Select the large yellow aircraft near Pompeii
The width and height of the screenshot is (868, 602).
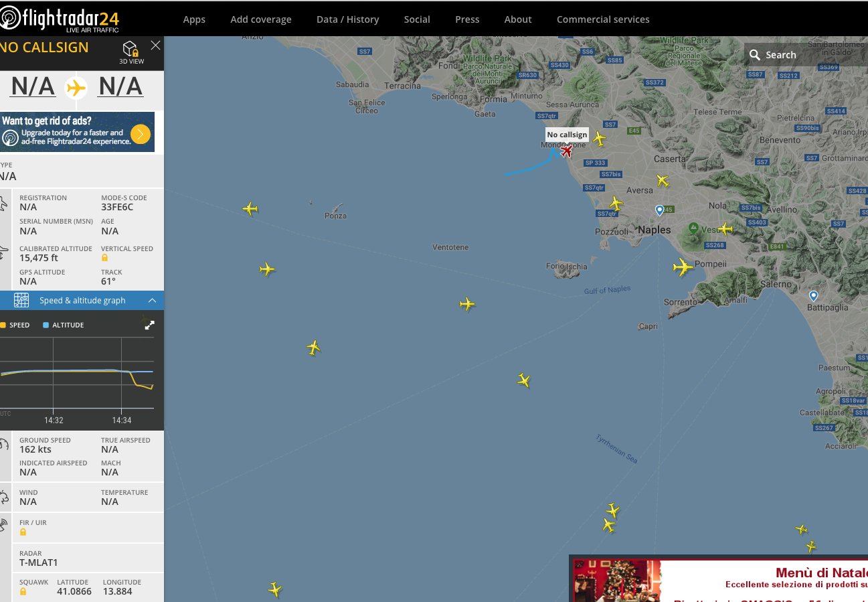click(x=683, y=267)
